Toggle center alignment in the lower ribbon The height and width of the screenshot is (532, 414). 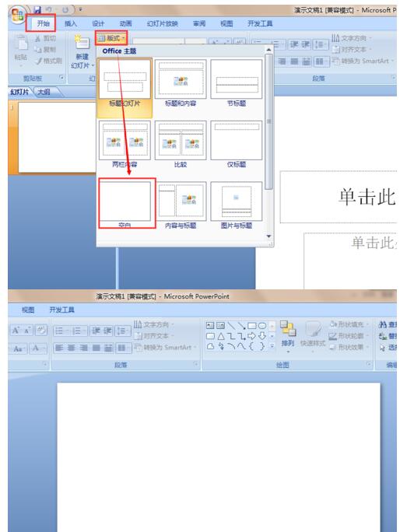[x=72, y=348]
